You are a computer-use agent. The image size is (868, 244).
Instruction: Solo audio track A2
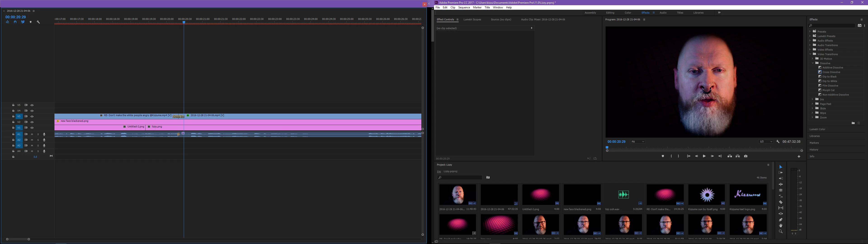click(38, 140)
